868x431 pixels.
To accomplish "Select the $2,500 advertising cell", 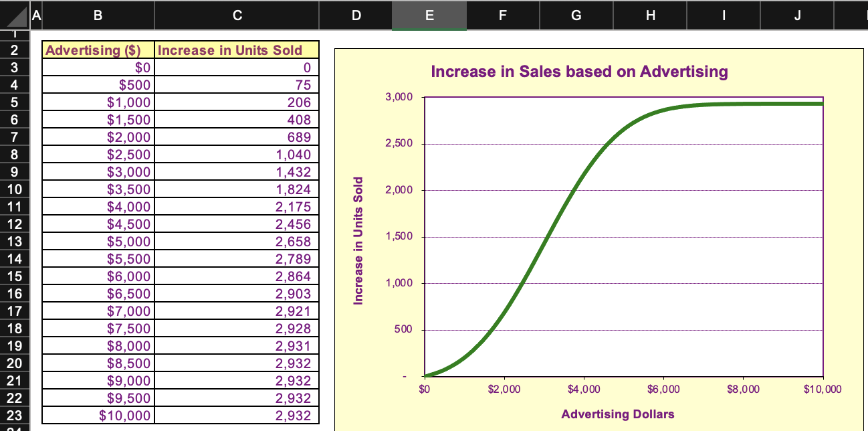I will pos(99,155).
